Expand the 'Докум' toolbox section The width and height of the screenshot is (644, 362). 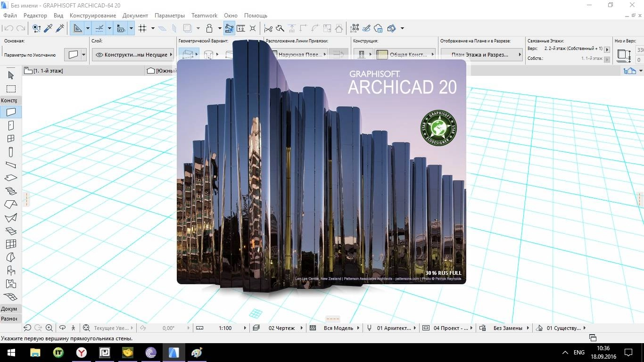[9, 309]
